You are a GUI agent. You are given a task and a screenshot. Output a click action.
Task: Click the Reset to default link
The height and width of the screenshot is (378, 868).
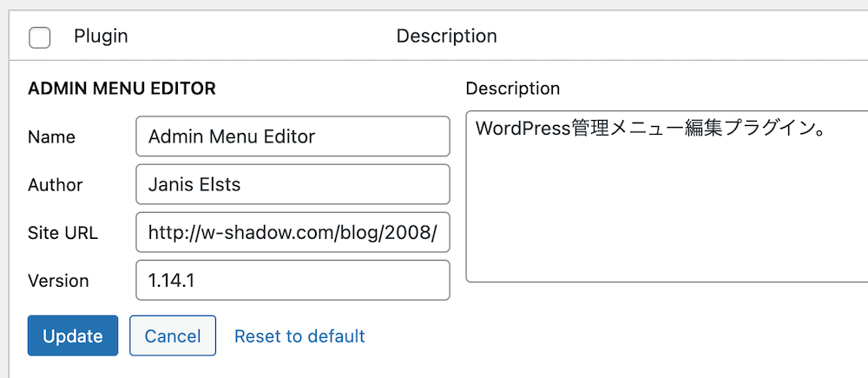[299, 335]
